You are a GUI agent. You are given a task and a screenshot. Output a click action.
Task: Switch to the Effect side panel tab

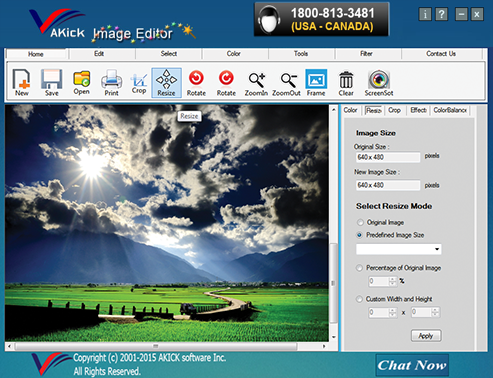(x=418, y=110)
